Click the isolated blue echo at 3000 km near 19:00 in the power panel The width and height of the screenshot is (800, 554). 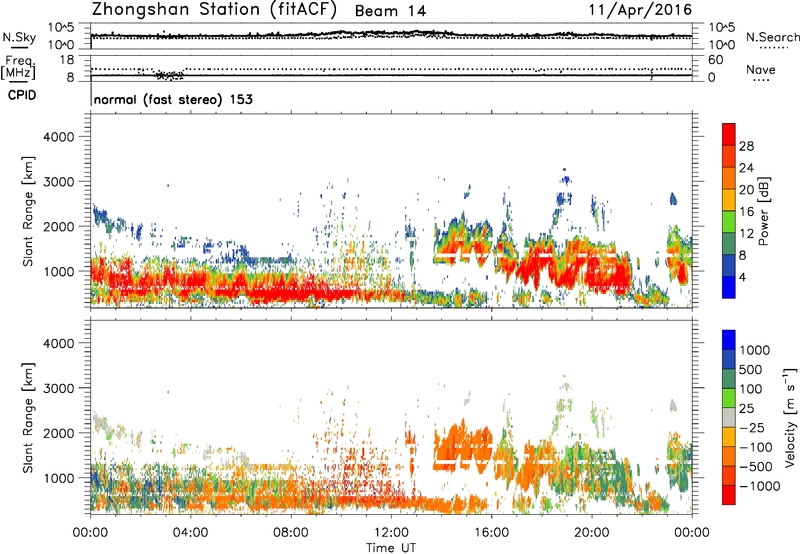565,180
